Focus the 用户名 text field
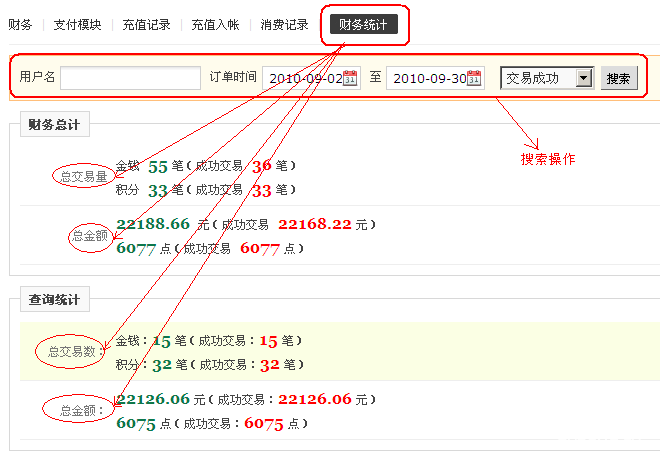This screenshot has height=452, width=660. coord(131,78)
